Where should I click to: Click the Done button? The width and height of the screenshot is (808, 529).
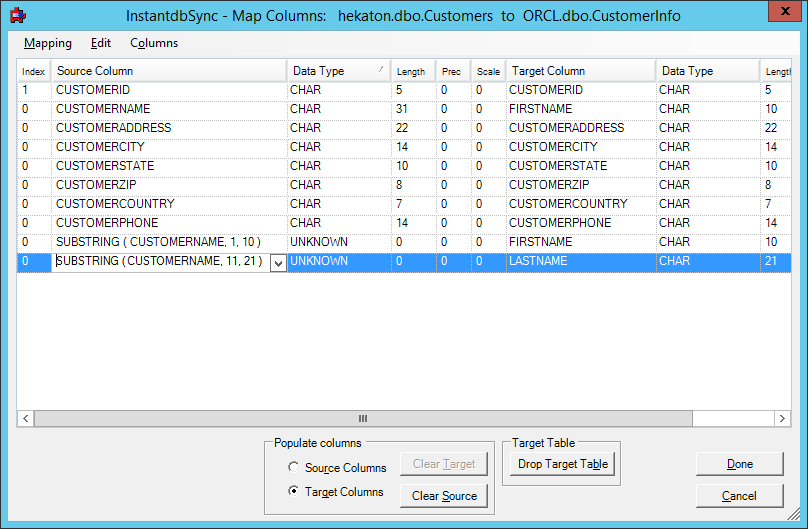point(739,464)
